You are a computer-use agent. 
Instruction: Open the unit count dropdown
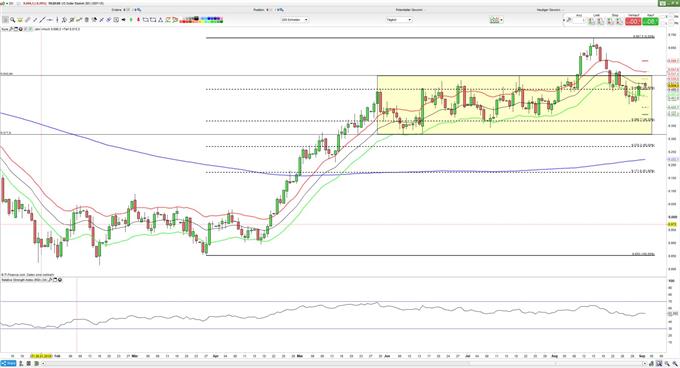pyautogui.click(x=294, y=20)
